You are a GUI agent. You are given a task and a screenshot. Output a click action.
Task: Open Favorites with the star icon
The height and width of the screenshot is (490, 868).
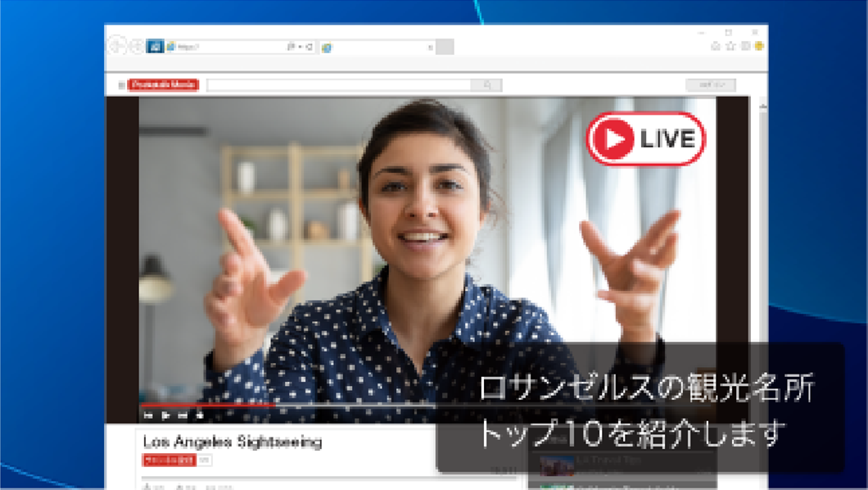coord(730,46)
